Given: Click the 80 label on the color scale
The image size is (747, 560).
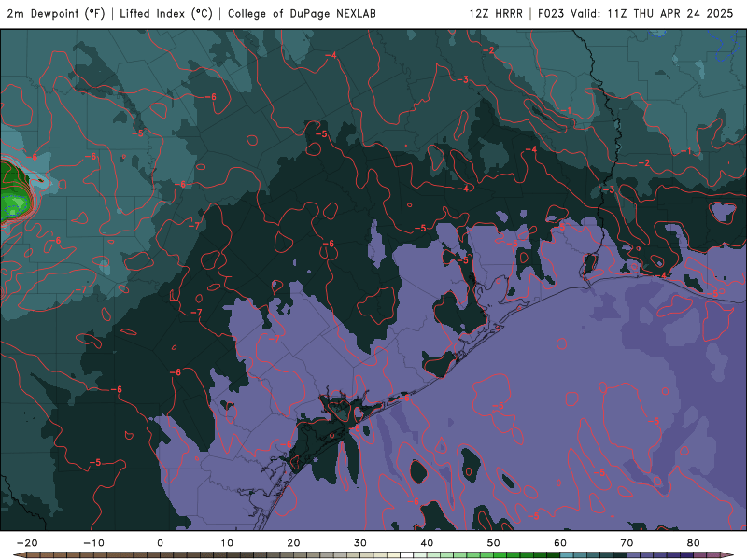Looking at the screenshot, I should click(694, 543).
